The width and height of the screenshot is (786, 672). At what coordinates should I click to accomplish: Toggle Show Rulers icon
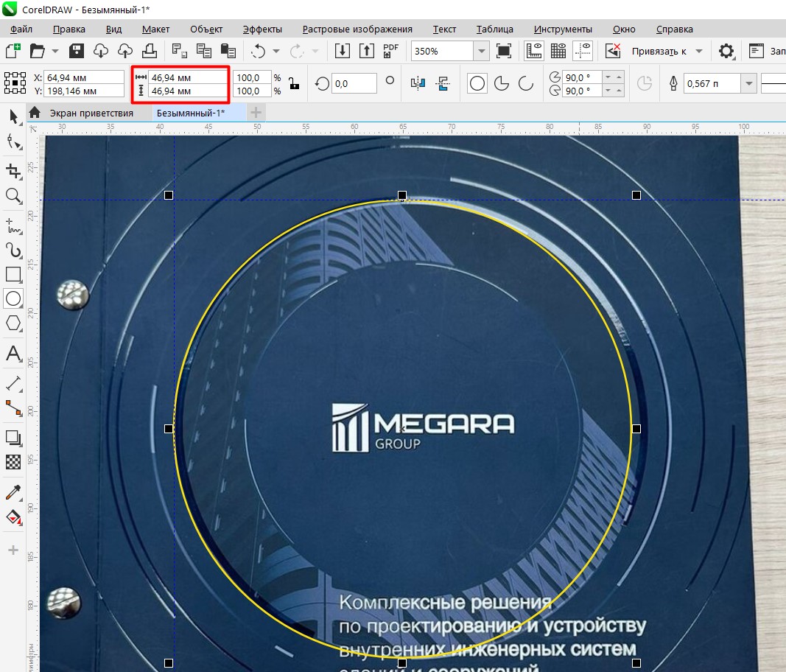point(534,51)
